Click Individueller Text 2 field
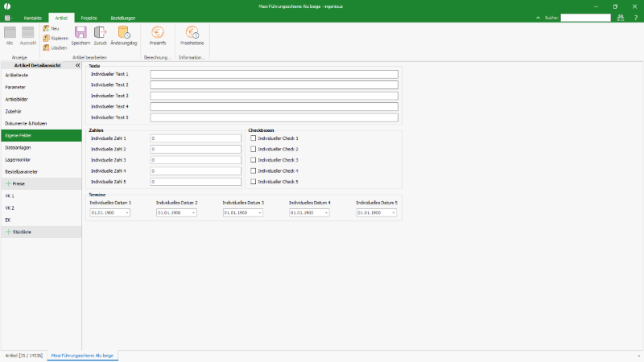The width and height of the screenshot is (644, 362). pyautogui.click(x=274, y=85)
